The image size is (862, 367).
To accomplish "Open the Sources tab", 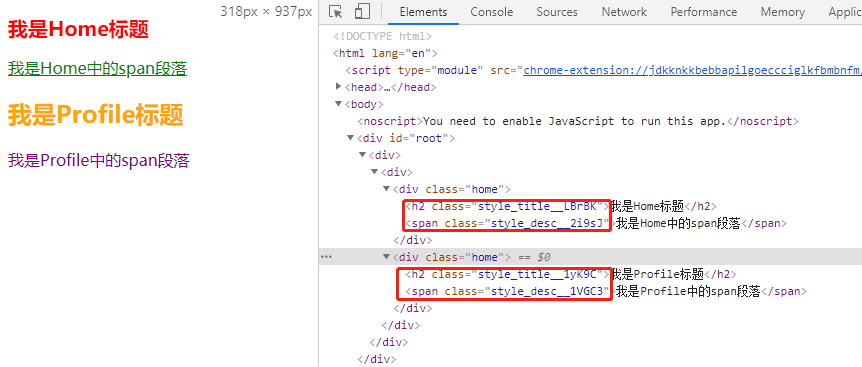I will pos(557,12).
